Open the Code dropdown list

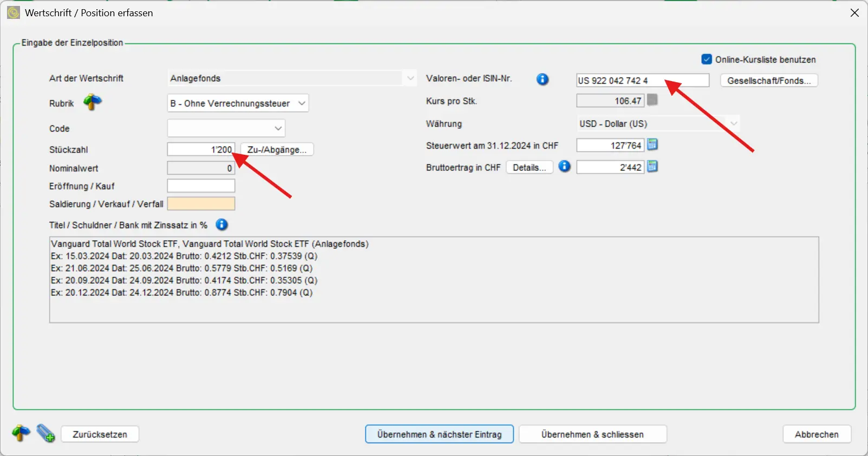click(x=278, y=128)
